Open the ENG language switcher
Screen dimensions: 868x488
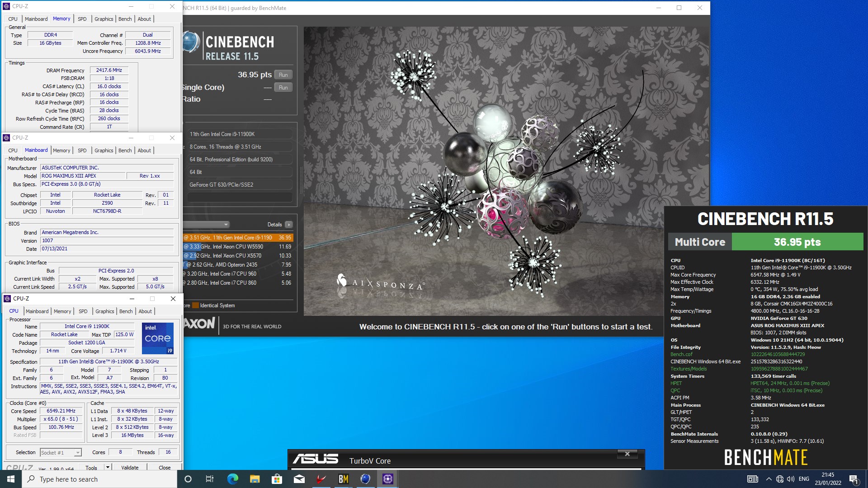(804, 479)
